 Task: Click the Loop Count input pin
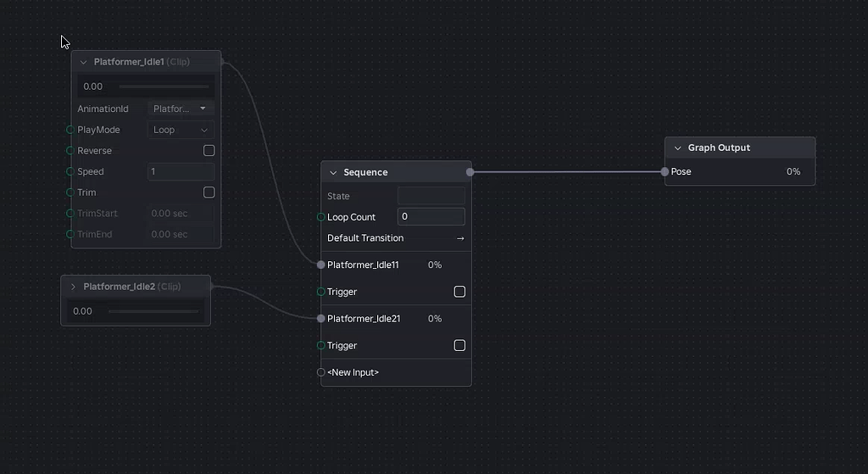click(x=321, y=217)
